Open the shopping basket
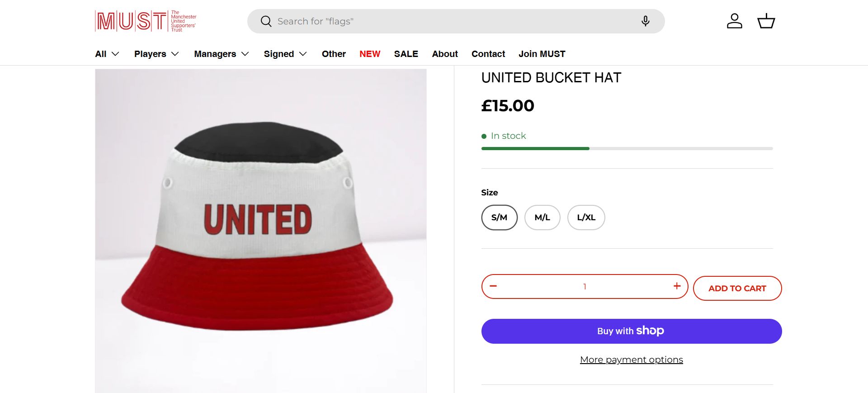The image size is (868, 393). point(766,21)
